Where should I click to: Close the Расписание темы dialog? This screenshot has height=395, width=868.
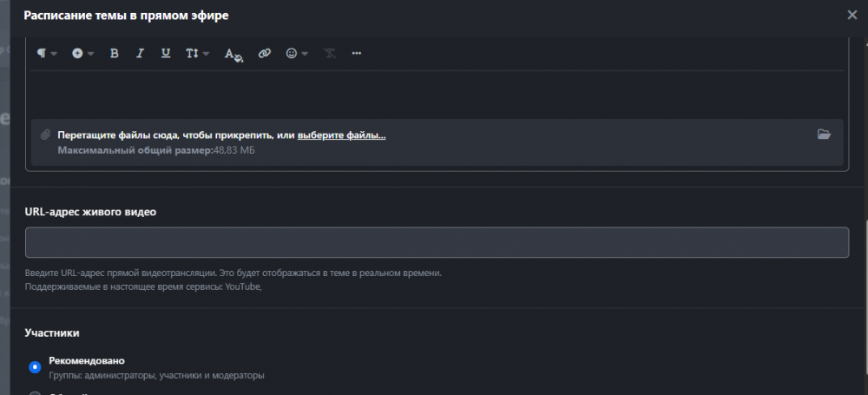click(x=852, y=15)
